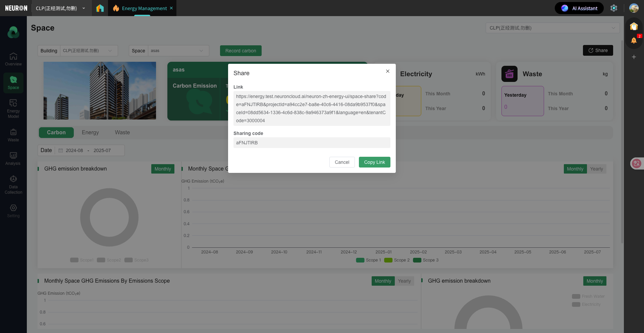
Task: Switch to the Energy tab
Action: click(90, 133)
